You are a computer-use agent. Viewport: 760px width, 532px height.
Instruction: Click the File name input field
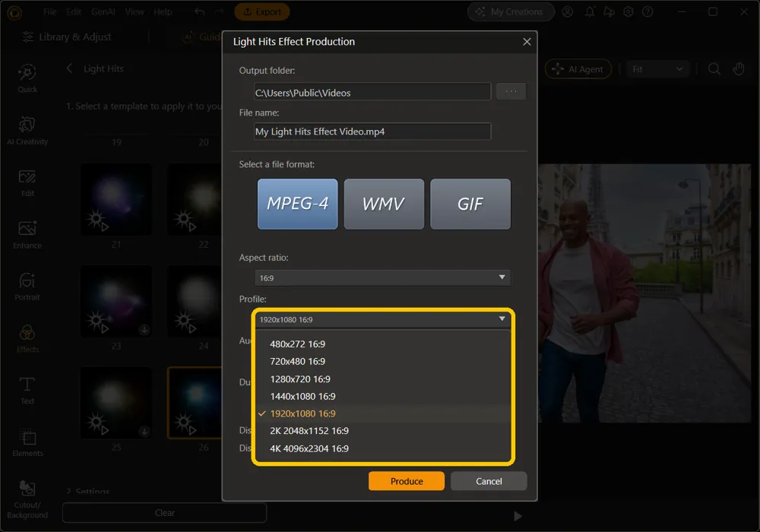[372, 131]
